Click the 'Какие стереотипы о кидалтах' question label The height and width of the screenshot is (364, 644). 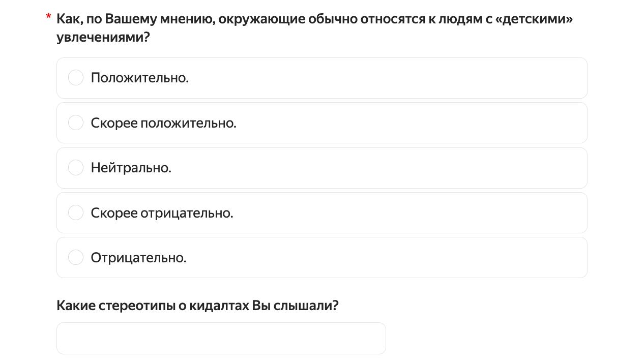pyautogui.click(x=197, y=306)
